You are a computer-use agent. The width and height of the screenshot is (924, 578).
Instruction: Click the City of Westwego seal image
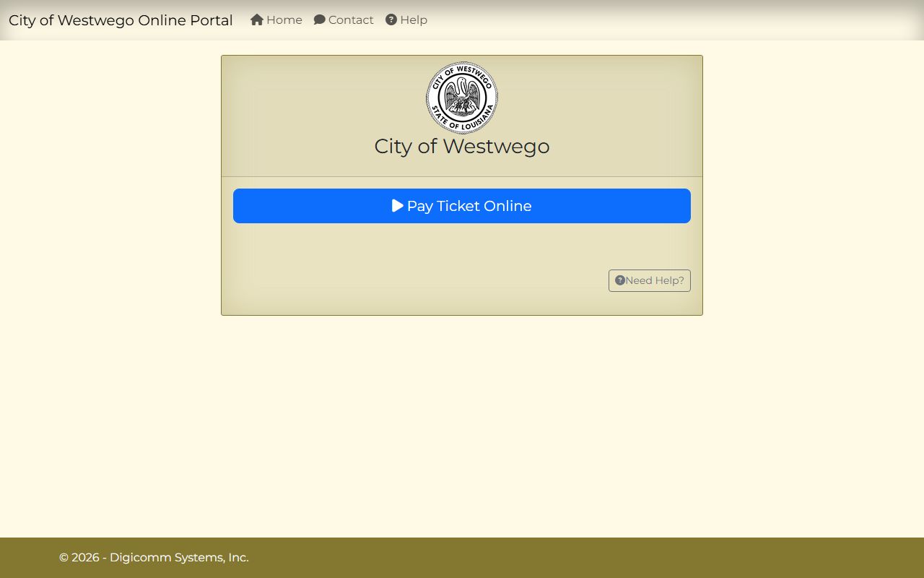coord(462,98)
